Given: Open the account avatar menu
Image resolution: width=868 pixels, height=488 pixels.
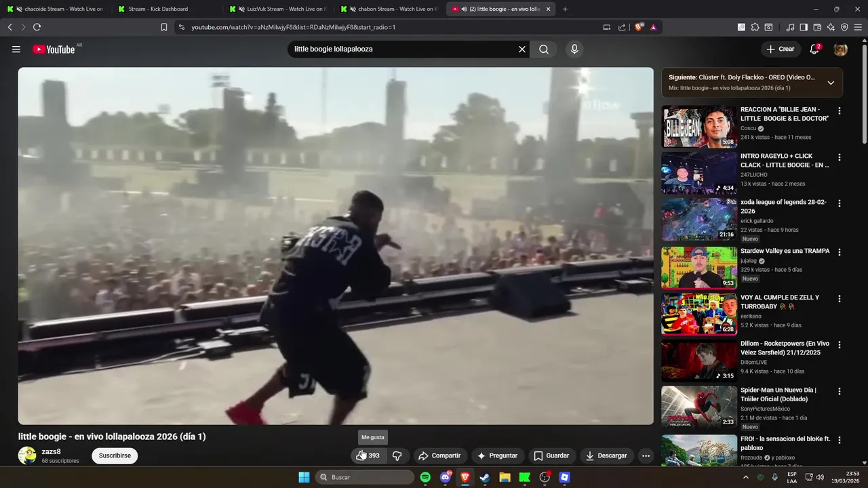Looking at the screenshot, I should [x=840, y=49].
